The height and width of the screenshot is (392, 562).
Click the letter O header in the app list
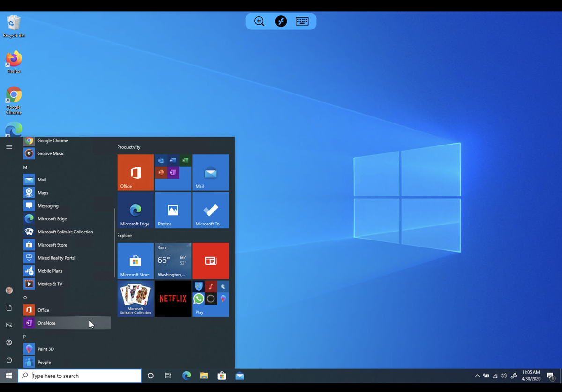25,298
